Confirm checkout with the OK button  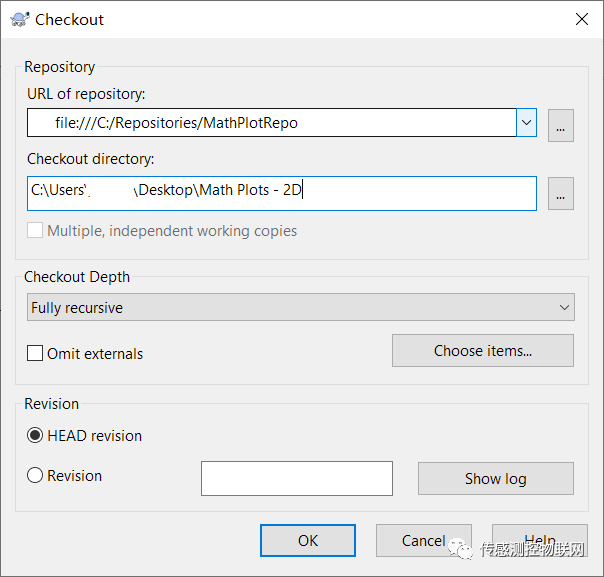click(307, 540)
